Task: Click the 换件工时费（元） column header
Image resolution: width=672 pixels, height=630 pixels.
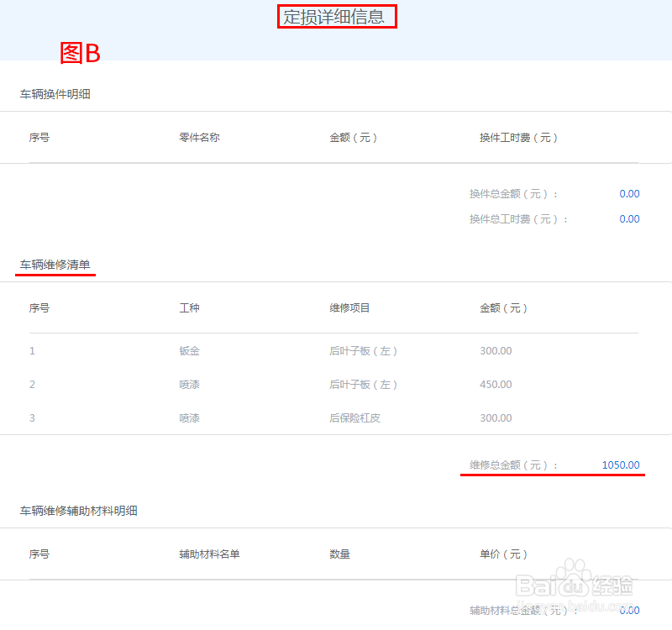Action: [x=518, y=138]
